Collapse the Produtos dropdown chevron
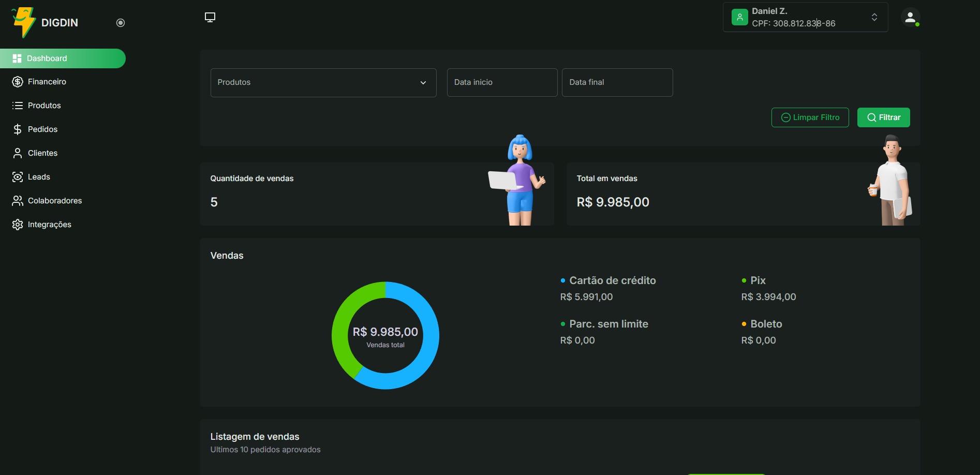Screen dimensions: 980x475 [423, 82]
